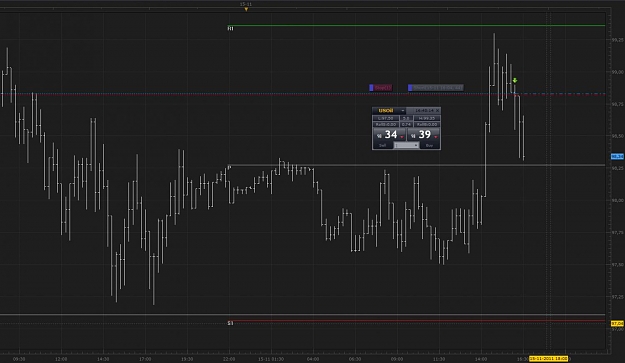Click the yellow date-time label on the time axis

(548, 359)
